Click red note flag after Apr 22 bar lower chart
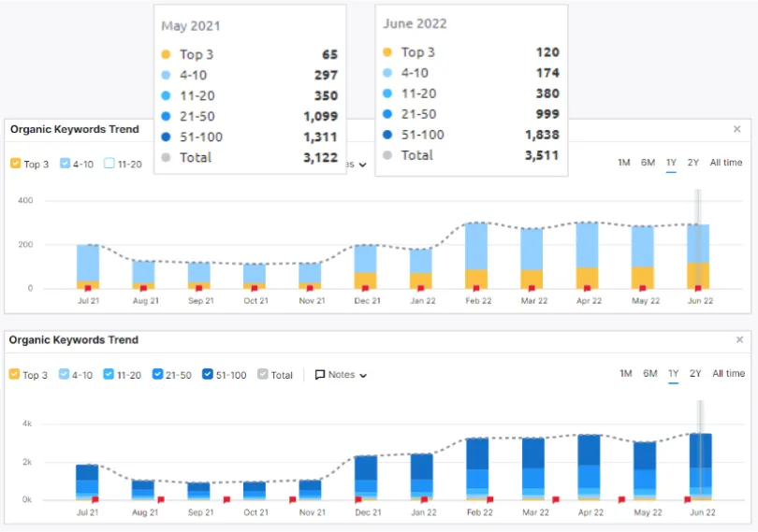758x532 pixels. (621, 499)
